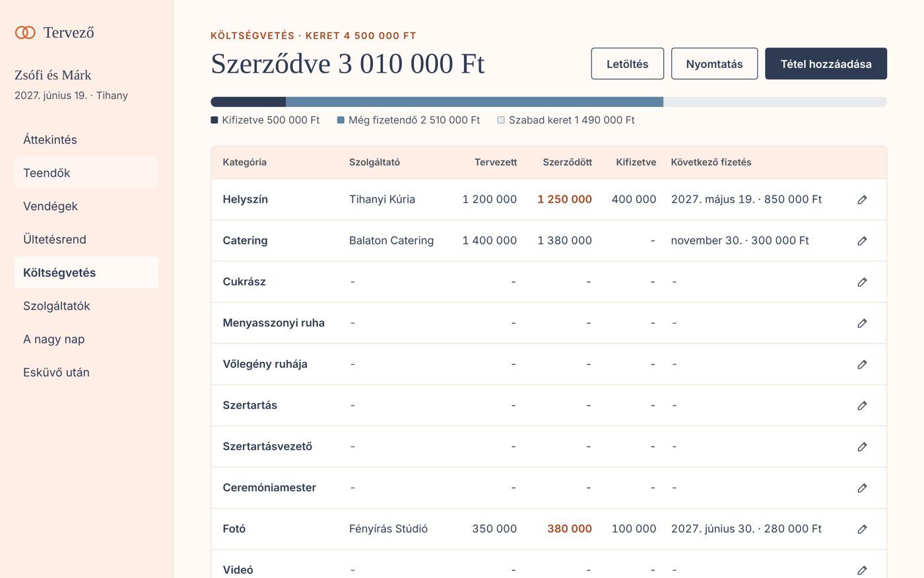Select Költségvetés in sidebar navigation

86,273
